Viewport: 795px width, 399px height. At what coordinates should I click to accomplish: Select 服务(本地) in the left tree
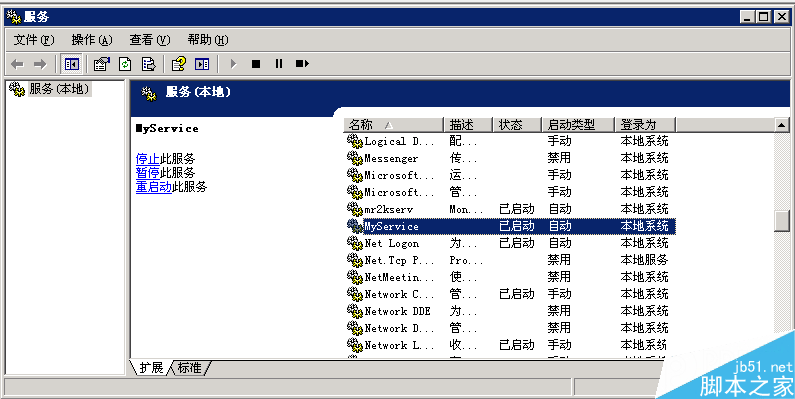(x=59, y=89)
